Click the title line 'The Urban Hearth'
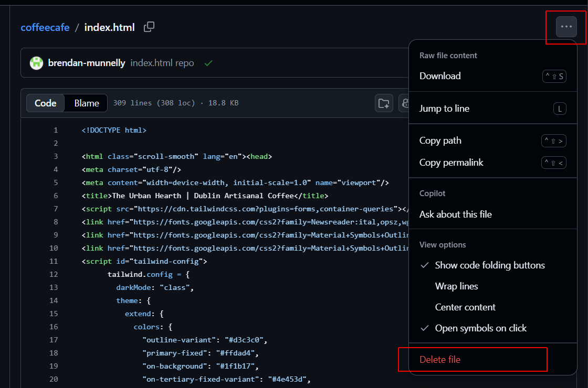The height and width of the screenshot is (388, 588). 205,196
